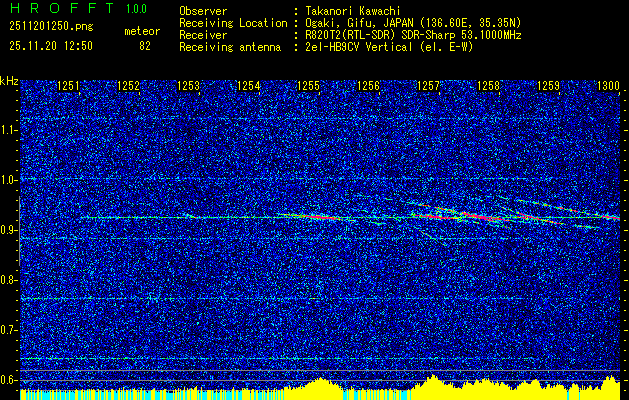
Task: Click the 0.8 kHz axis label
Action: [x=8, y=280]
